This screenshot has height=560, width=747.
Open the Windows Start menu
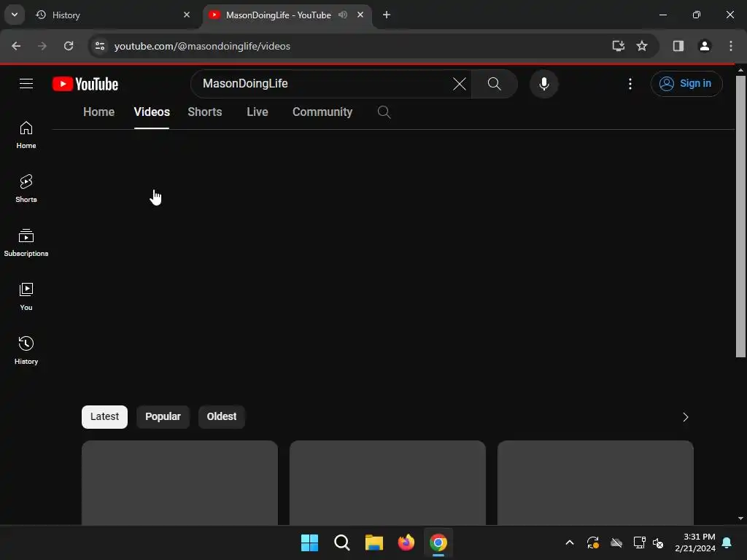click(x=309, y=542)
